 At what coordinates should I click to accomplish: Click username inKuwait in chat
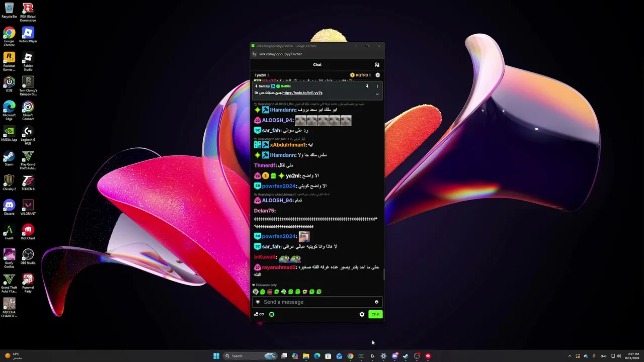265,257
